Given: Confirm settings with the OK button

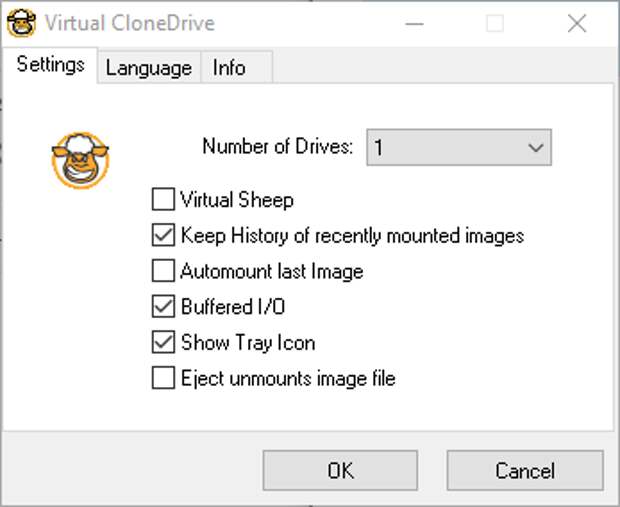Looking at the screenshot, I should click(x=340, y=471).
